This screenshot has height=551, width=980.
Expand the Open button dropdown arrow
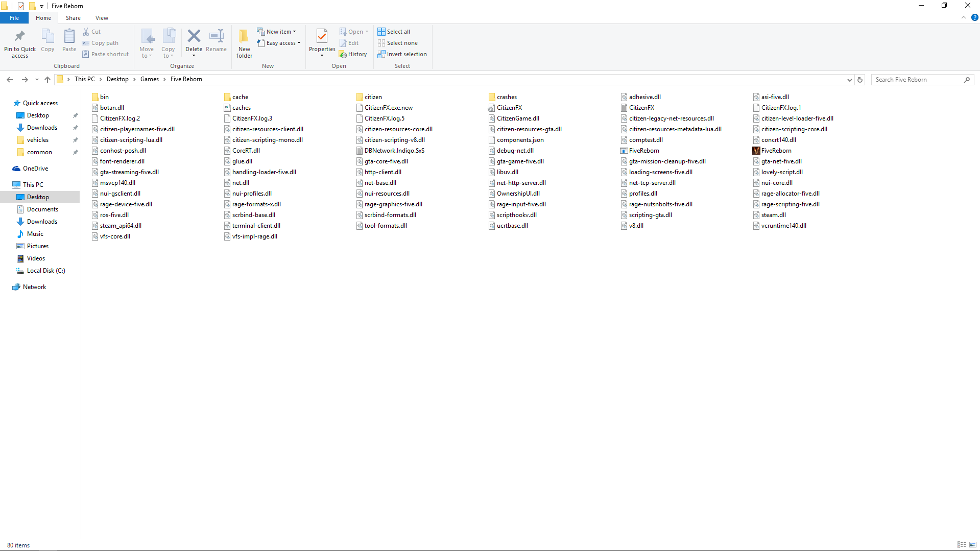click(x=367, y=32)
